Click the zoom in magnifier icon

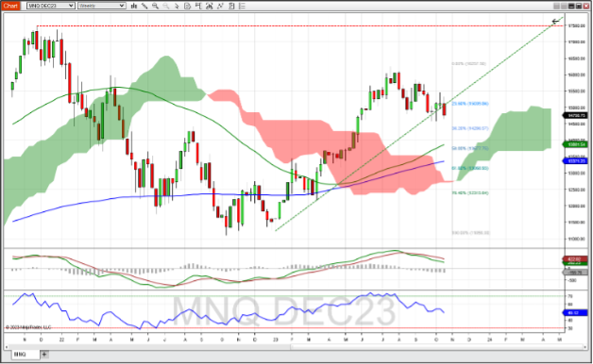tap(155, 6)
